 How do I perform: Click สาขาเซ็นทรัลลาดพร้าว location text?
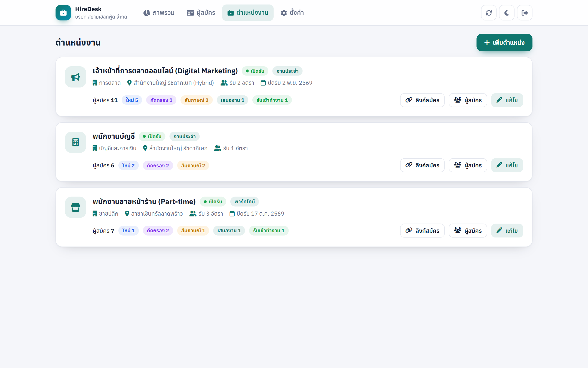[157, 214]
